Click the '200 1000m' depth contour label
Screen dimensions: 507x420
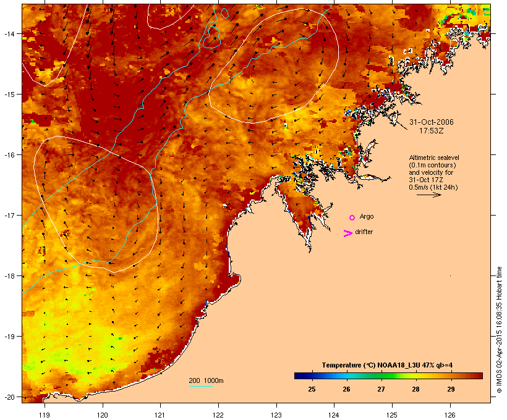click(x=206, y=380)
